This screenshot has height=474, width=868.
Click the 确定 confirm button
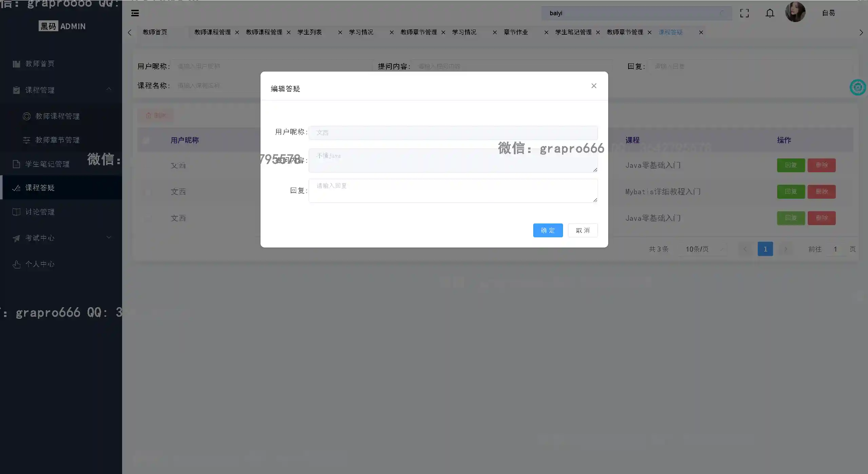click(x=547, y=230)
